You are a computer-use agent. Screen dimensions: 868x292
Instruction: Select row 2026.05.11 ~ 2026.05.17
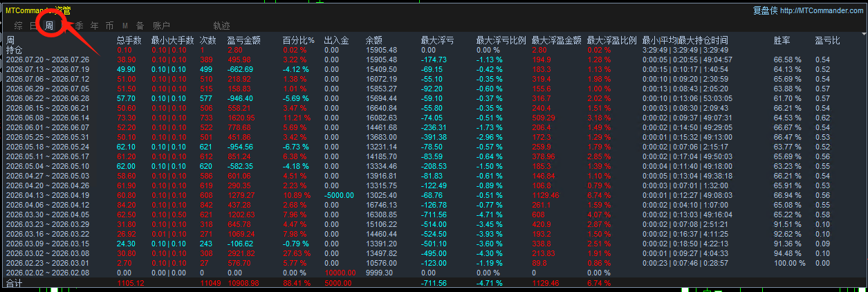click(48, 156)
